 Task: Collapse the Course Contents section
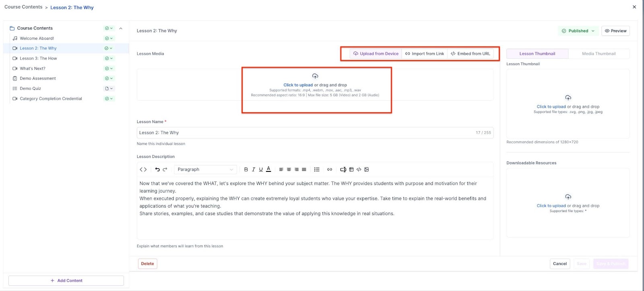tap(121, 29)
